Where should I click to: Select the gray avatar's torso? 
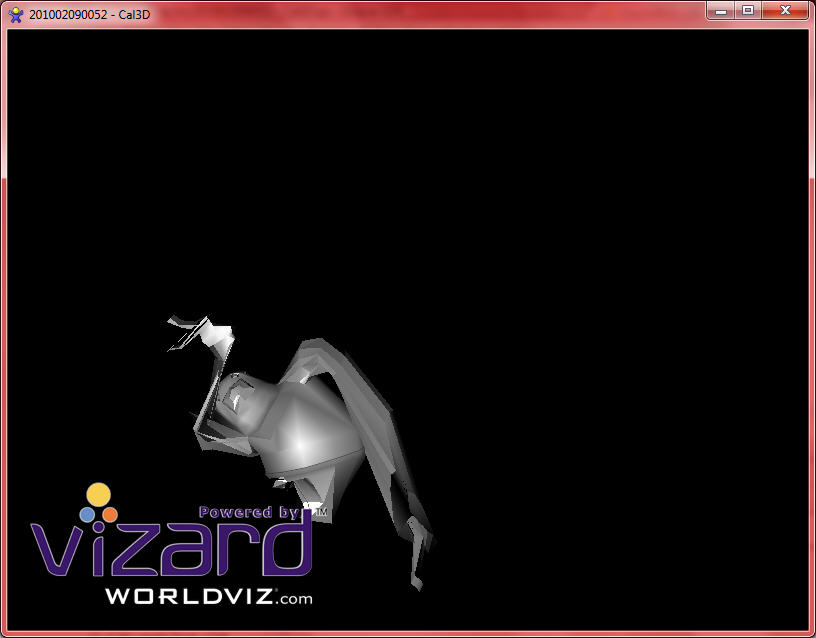[x=303, y=430]
